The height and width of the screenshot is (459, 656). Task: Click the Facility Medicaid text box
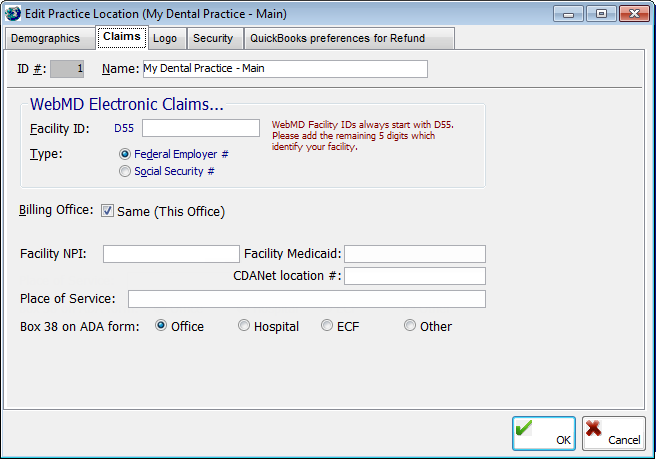pyautogui.click(x=414, y=254)
